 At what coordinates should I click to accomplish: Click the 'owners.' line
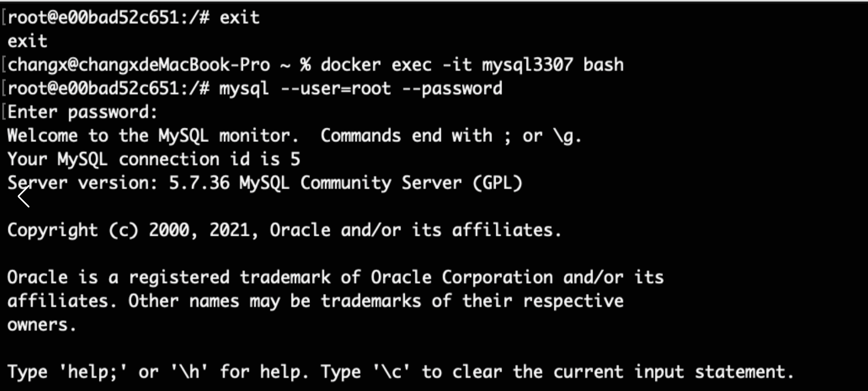pyautogui.click(x=42, y=325)
